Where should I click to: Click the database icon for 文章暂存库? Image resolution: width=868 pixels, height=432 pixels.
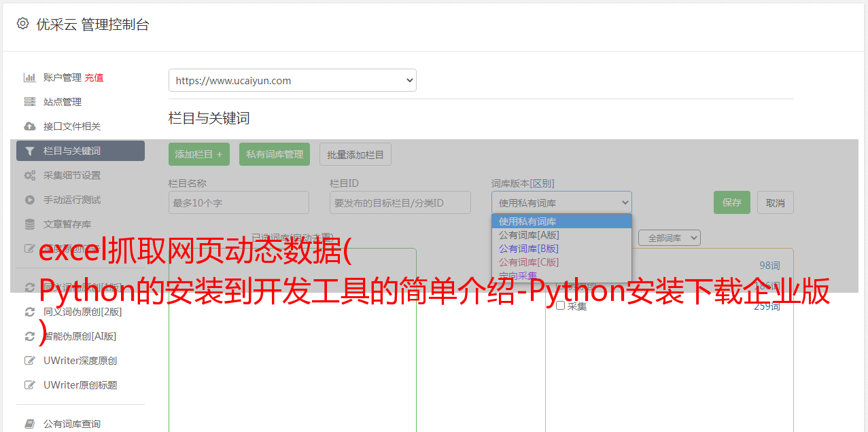coord(29,224)
